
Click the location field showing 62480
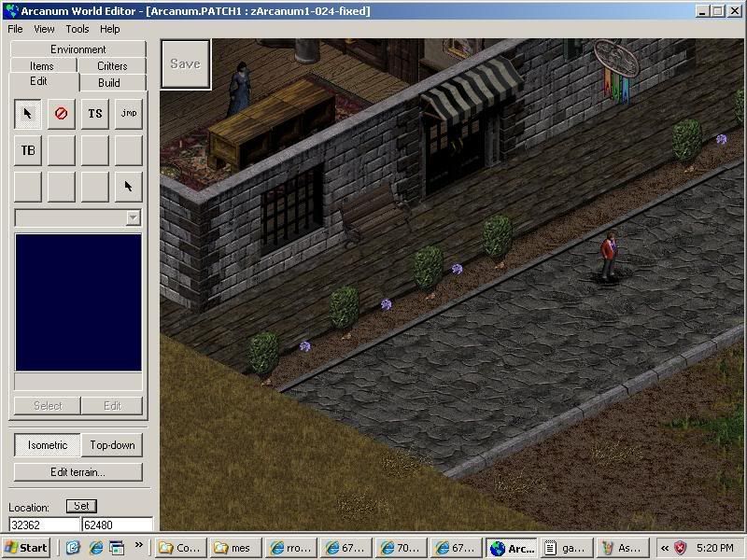click(118, 525)
